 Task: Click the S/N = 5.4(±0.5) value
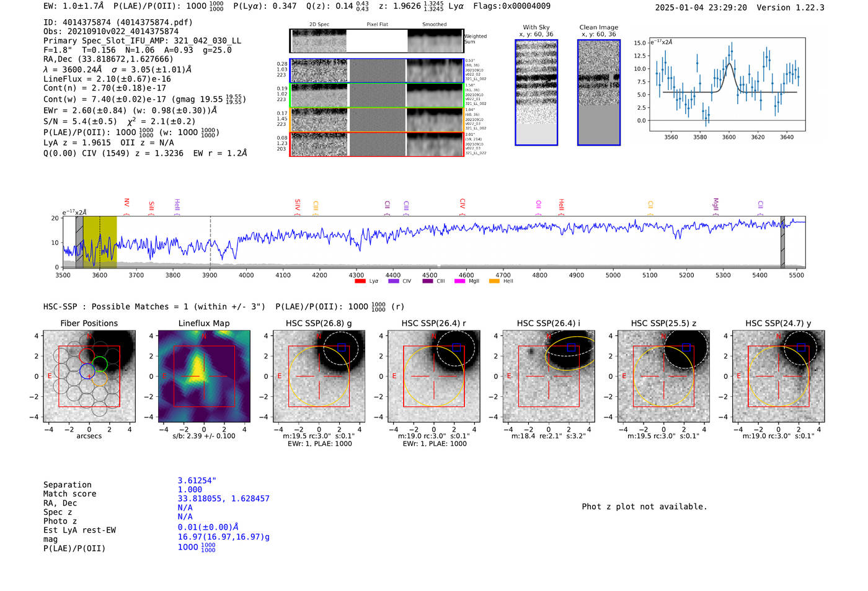[x=80, y=122]
